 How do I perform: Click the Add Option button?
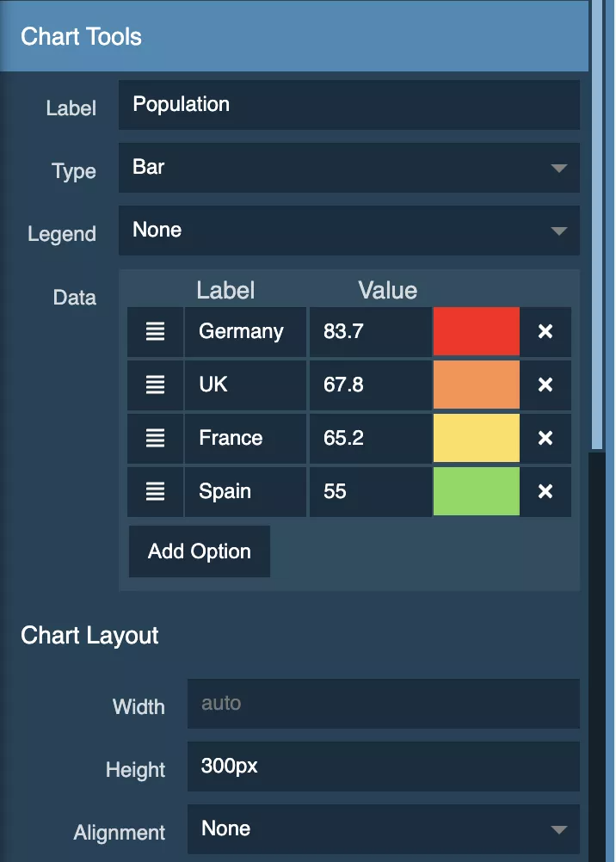click(x=199, y=551)
